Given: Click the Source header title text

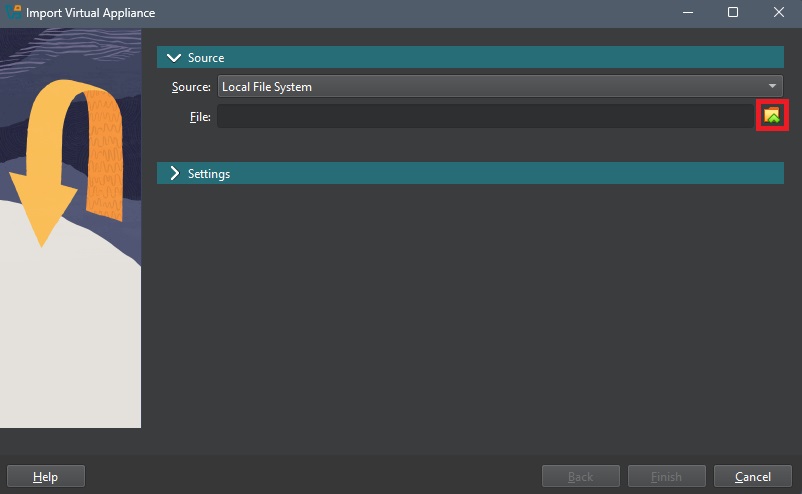Looking at the screenshot, I should tap(206, 58).
